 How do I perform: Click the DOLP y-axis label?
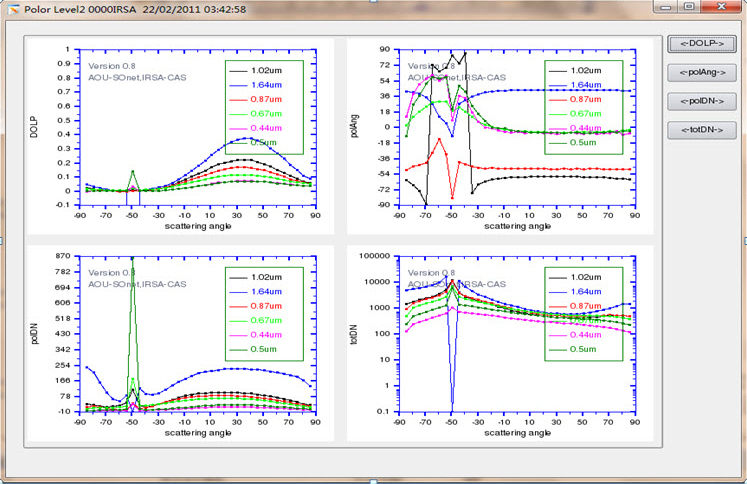(x=33, y=127)
